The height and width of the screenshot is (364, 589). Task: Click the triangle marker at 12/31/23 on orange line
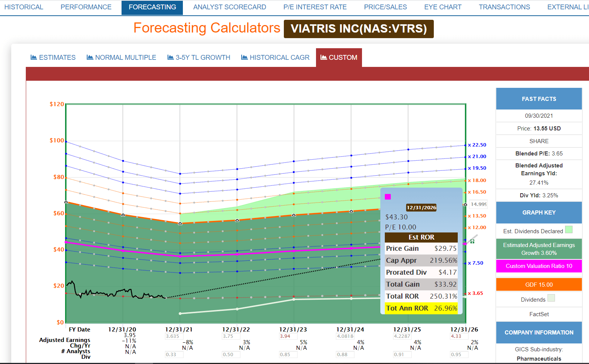pyautogui.click(x=294, y=215)
